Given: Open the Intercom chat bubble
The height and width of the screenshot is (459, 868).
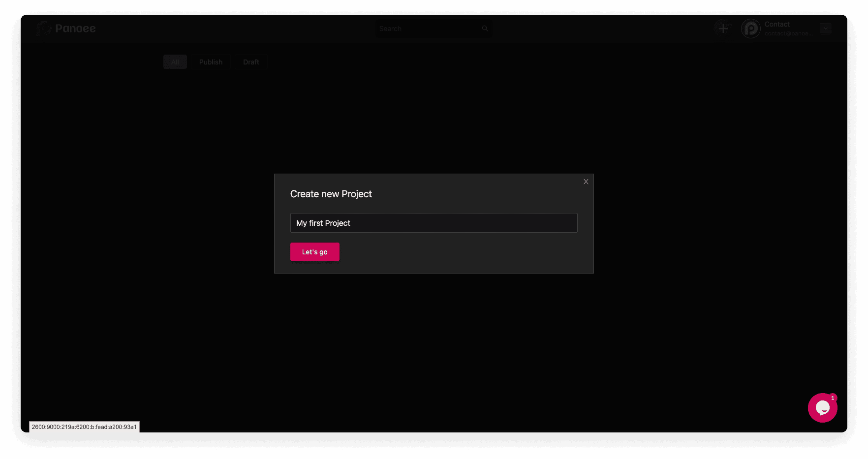Looking at the screenshot, I should (822, 407).
